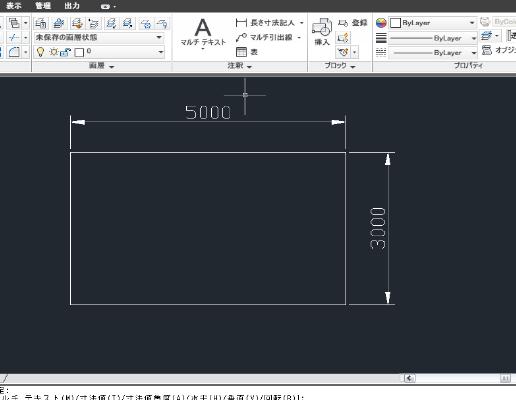Click the match properties icon in the プロパティ panel
The width and height of the screenshot is (516, 400).
coord(486,36)
